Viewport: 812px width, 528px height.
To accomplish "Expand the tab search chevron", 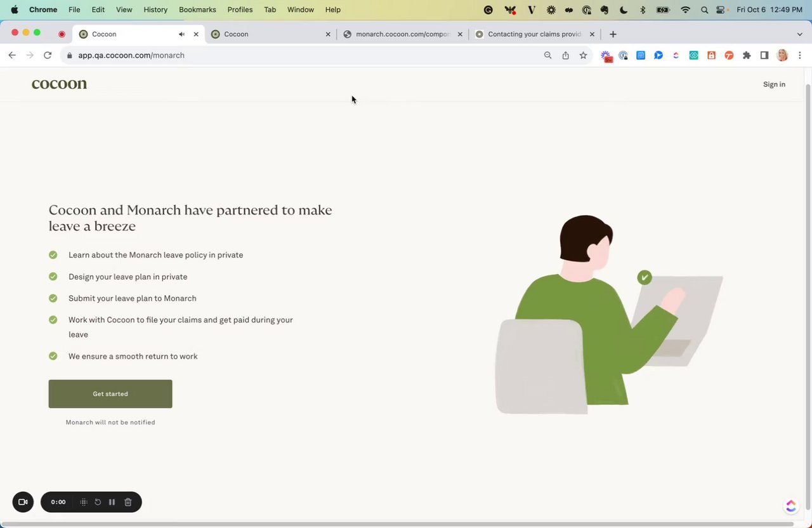I will [x=799, y=34].
